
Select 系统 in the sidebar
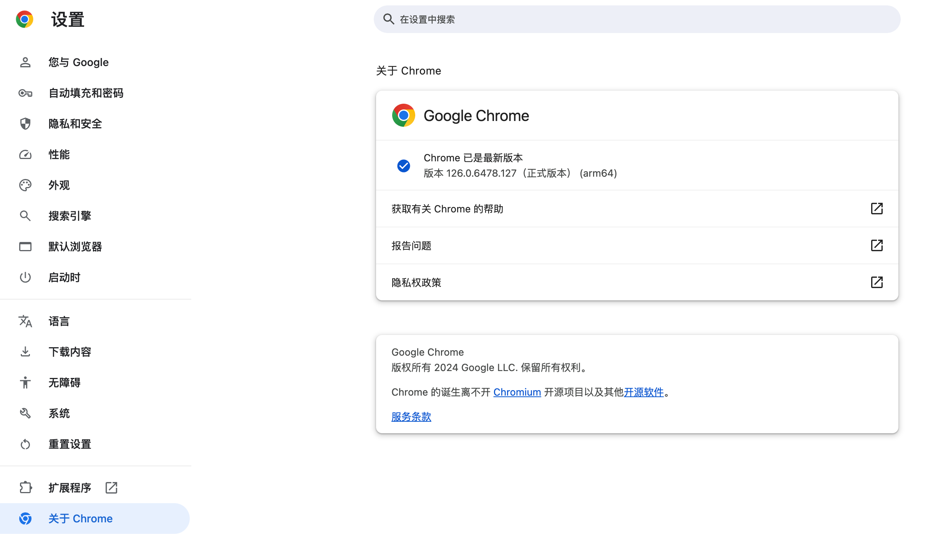[x=95, y=413]
